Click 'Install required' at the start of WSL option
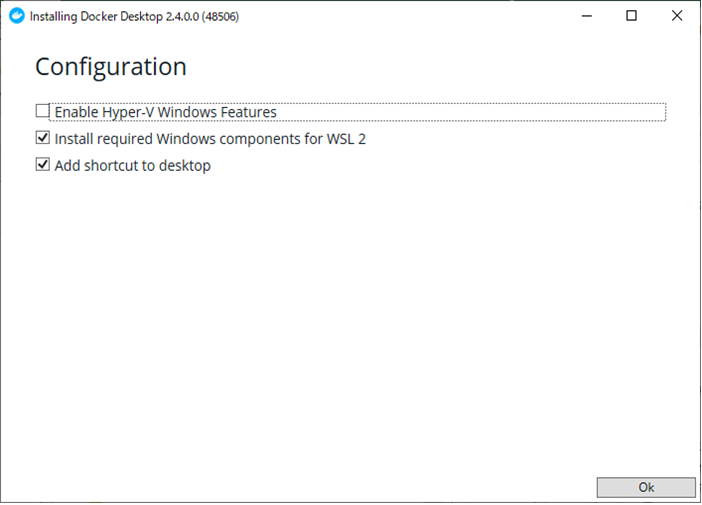Image resolution: width=702 pixels, height=505 pixels. [103, 139]
